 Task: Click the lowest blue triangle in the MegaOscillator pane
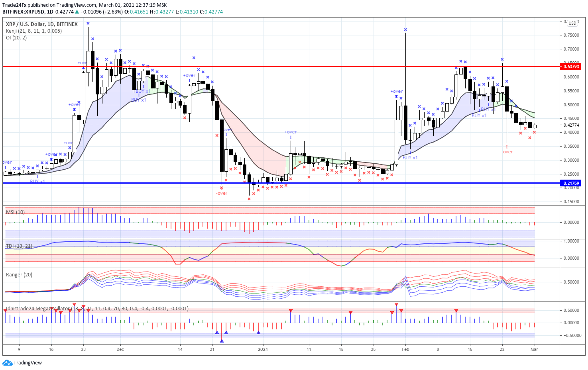coord(222,341)
